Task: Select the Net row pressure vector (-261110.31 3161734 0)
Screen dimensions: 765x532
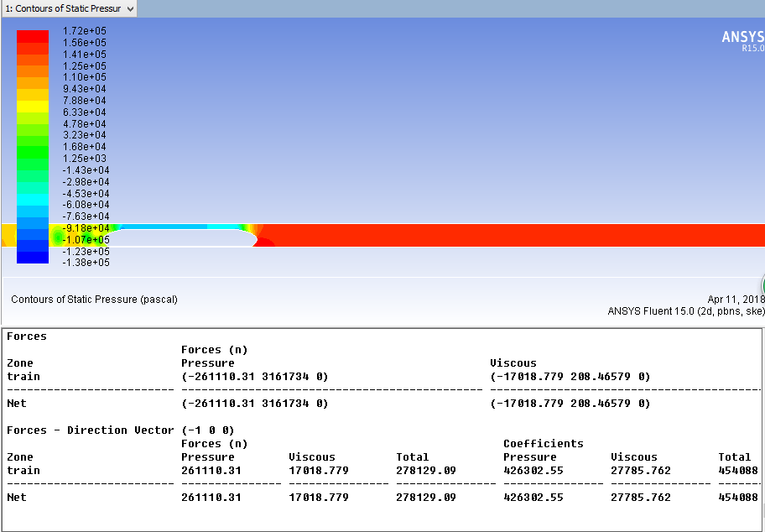Action: click(x=255, y=404)
